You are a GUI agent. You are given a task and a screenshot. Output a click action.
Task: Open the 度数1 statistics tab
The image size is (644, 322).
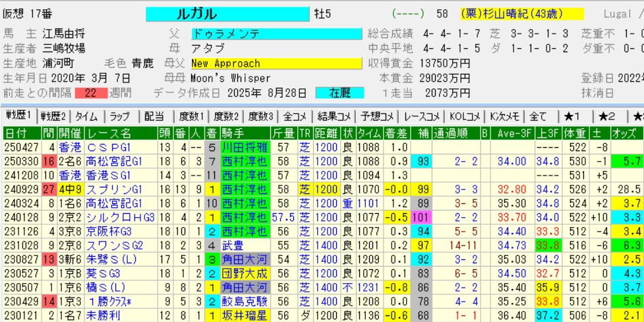click(x=192, y=116)
